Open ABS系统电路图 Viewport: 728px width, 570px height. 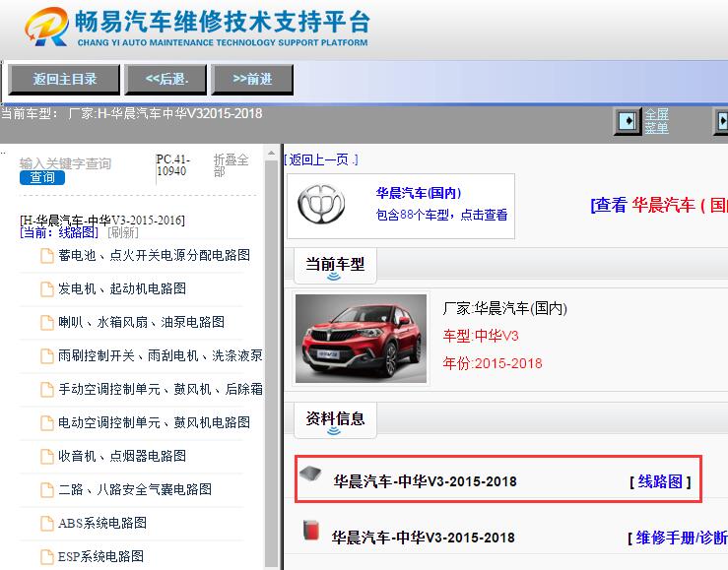[102, 523]
